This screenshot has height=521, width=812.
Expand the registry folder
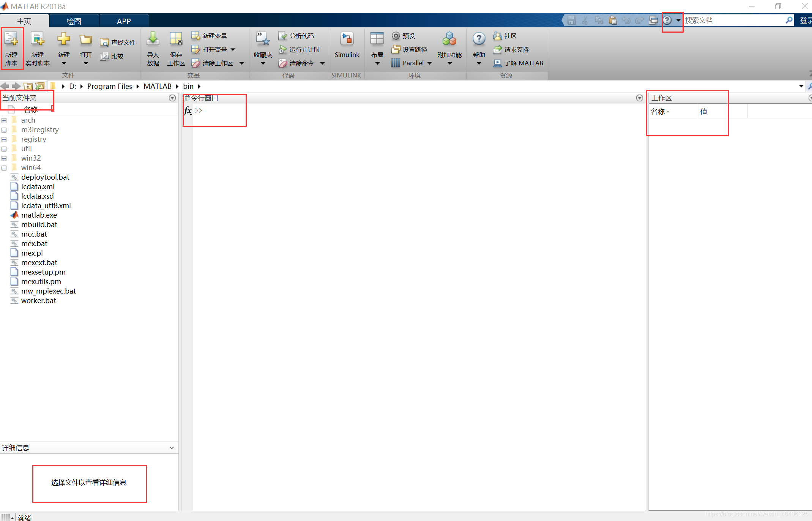click(4, 139)
